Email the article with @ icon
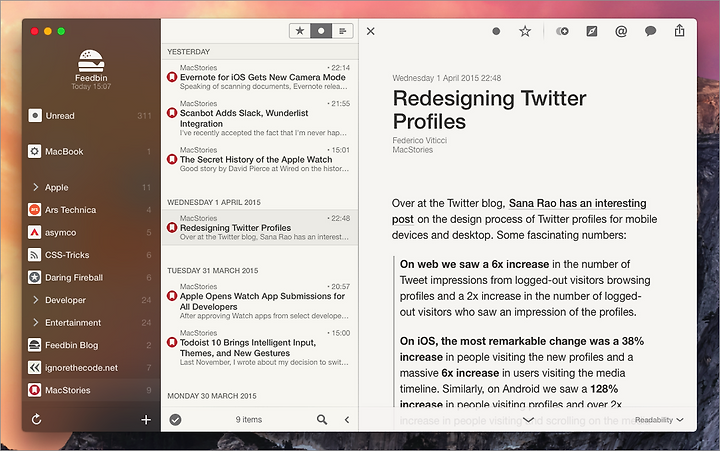This screenshot has width=720, height=451. coord(621,31)
